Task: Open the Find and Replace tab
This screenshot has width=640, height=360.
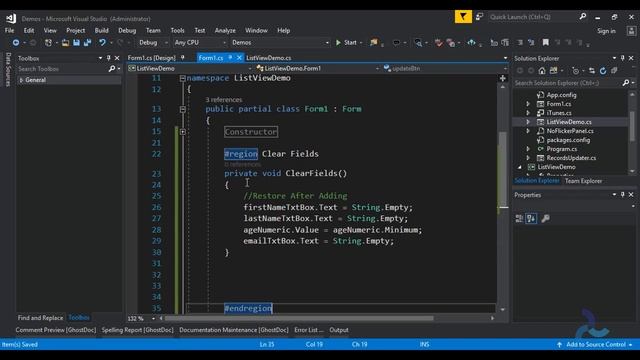Action: (x=40, y=318)
